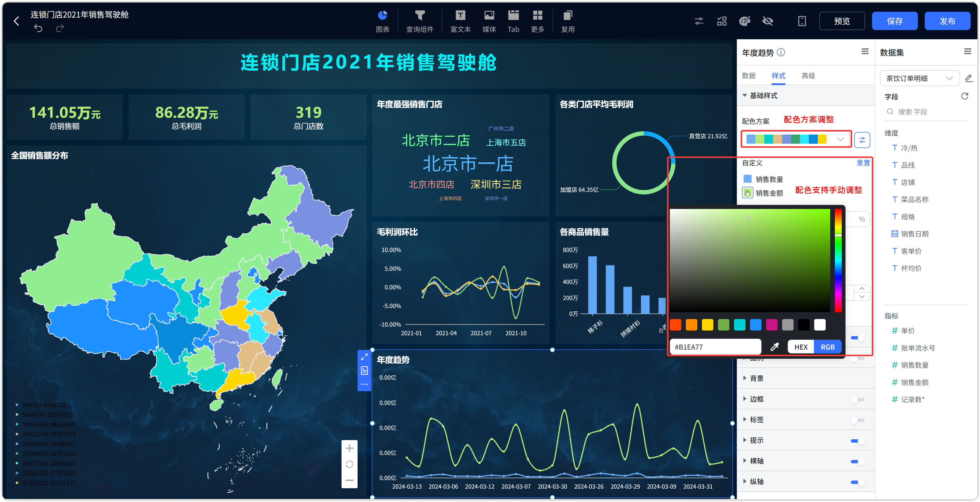
Task: Open the fullscreen expand icon on the 年度趋势 chart
Action: 364,356
